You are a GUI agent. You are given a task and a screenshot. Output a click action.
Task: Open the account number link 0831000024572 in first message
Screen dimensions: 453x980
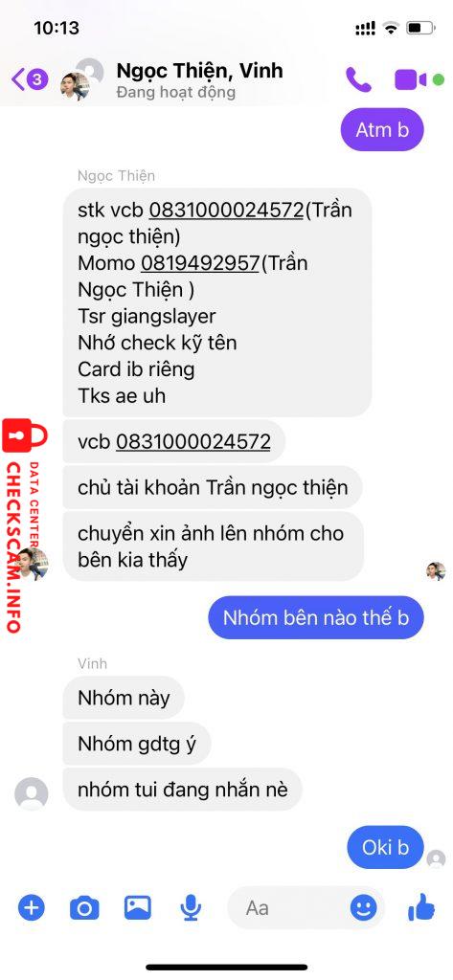point(226,211)
